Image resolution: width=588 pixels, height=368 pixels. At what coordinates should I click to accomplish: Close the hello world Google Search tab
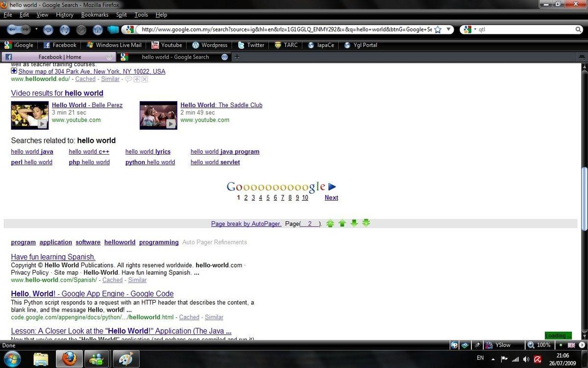[x=224, y=57]
